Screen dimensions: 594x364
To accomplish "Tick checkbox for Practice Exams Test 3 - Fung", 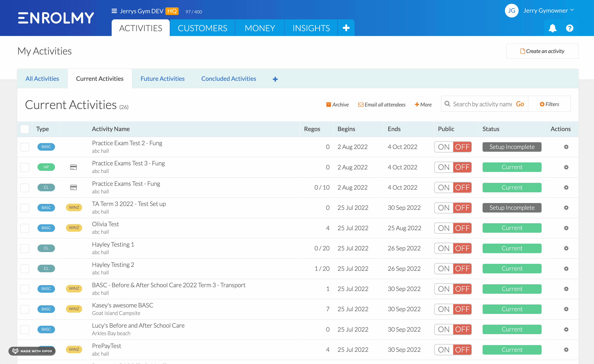I will click(25, 167).
